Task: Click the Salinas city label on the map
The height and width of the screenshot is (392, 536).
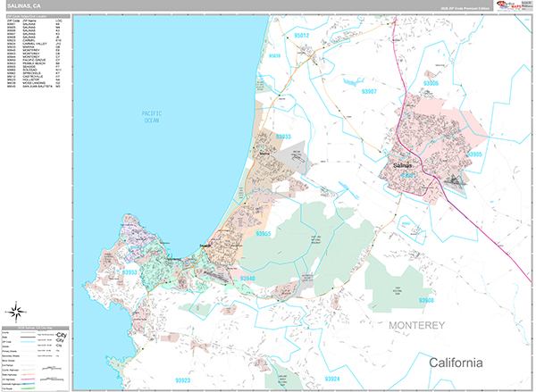Action: point(406,165)
